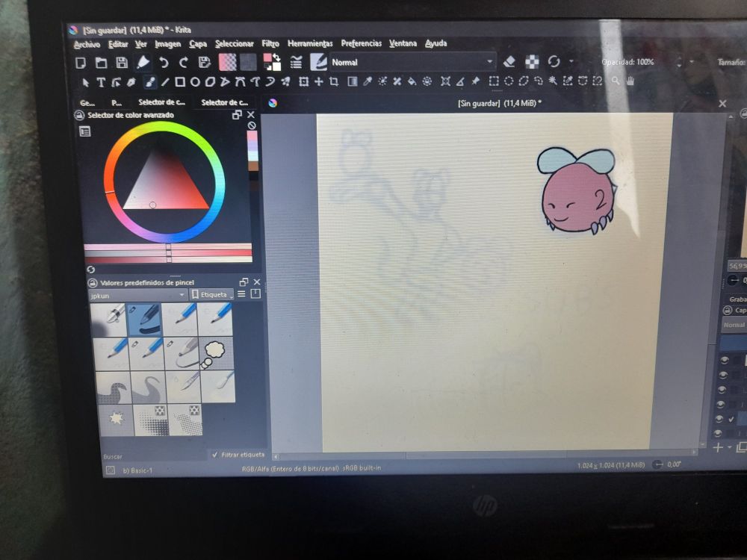Select the Rectangle shape tool

click(180, 82)
